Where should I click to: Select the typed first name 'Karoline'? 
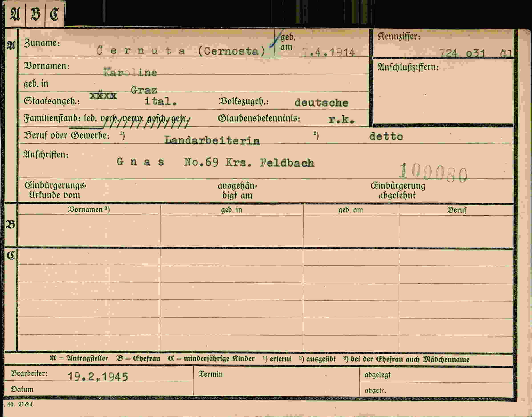coord(130,72)
